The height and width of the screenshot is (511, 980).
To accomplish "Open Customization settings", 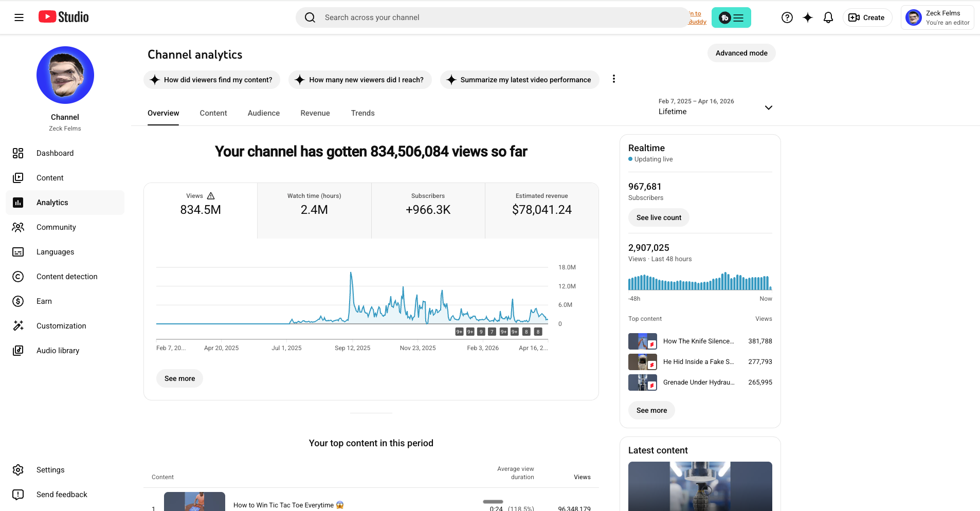I will (x=61, y=325).
